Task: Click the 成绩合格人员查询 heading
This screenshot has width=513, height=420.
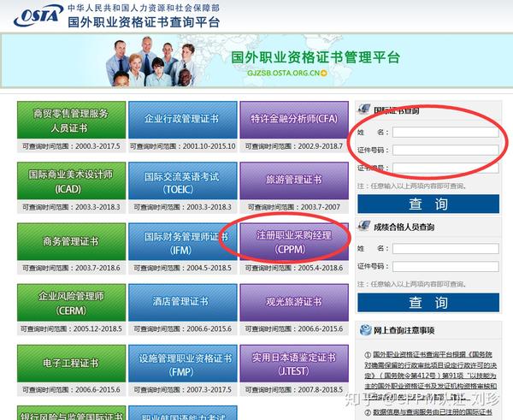Action: tap(404, 227)
